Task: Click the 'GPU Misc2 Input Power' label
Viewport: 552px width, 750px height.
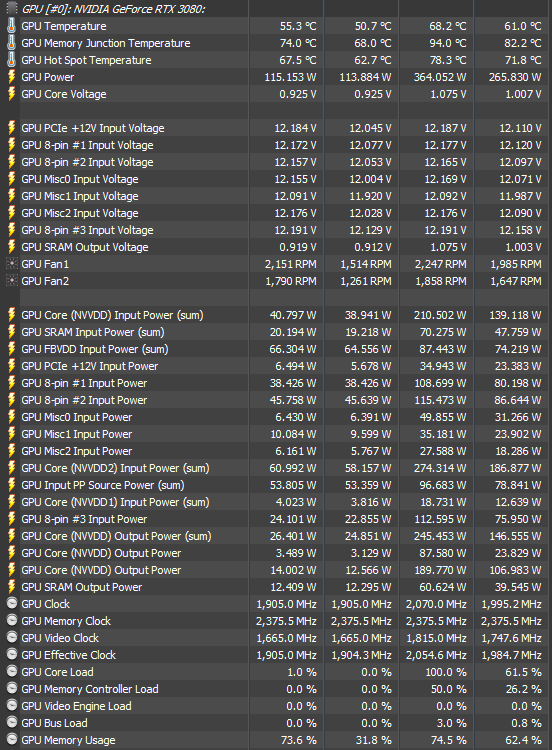Action: 77,451
